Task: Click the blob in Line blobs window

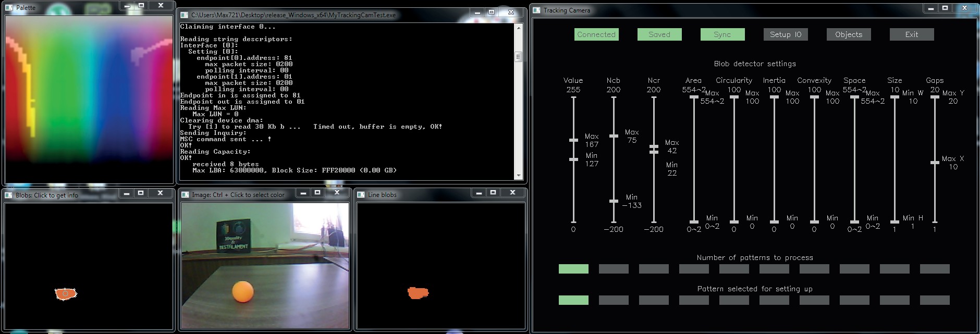Action: (418, 293)
